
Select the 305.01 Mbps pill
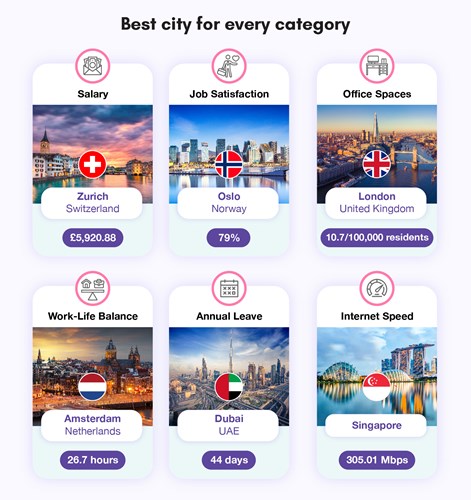[377, 460]
